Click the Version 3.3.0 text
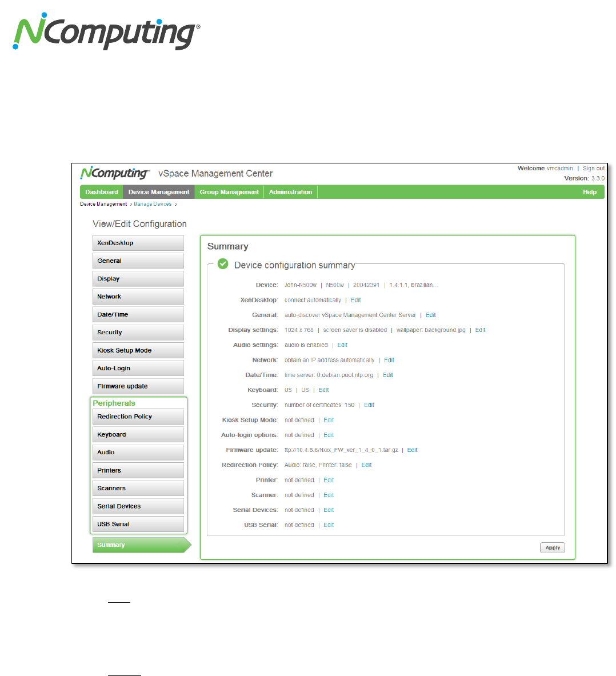 click(584, 178)
